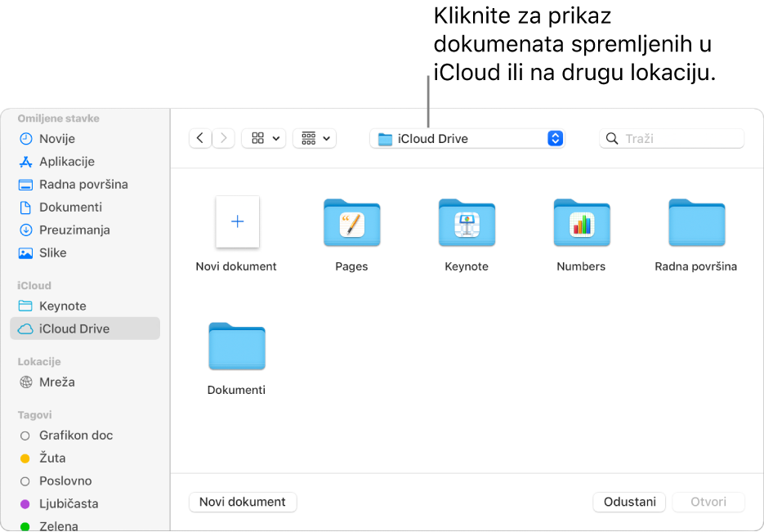This screenshot has width=764, height=532.
Task: Click the back navigation arrow
Action: click(200, 138)
